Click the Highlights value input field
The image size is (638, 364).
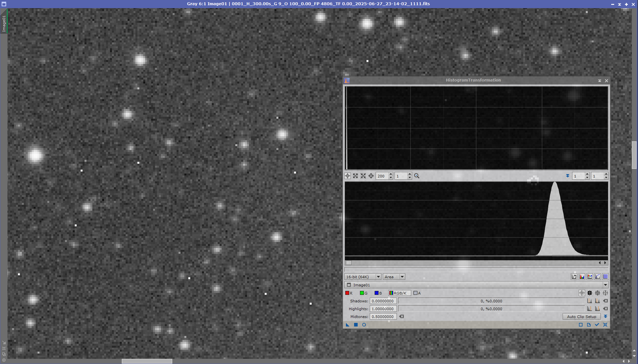pos(383,309)
